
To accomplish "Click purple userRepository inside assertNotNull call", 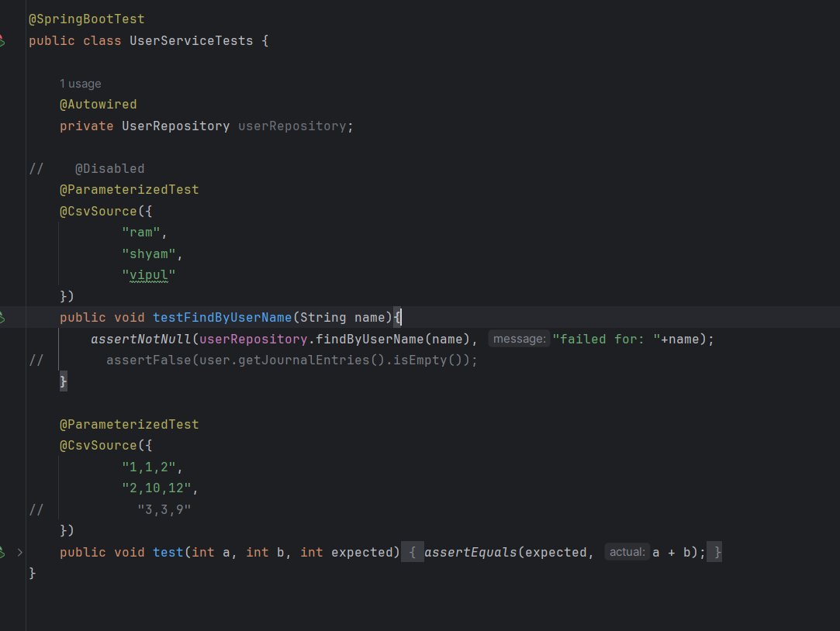I will [x=254, y=339].
